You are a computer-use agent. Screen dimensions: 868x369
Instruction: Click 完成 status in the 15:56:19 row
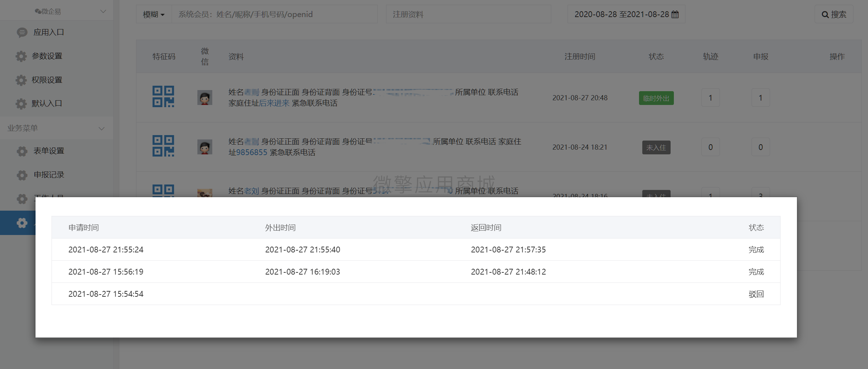click(756, 272)
